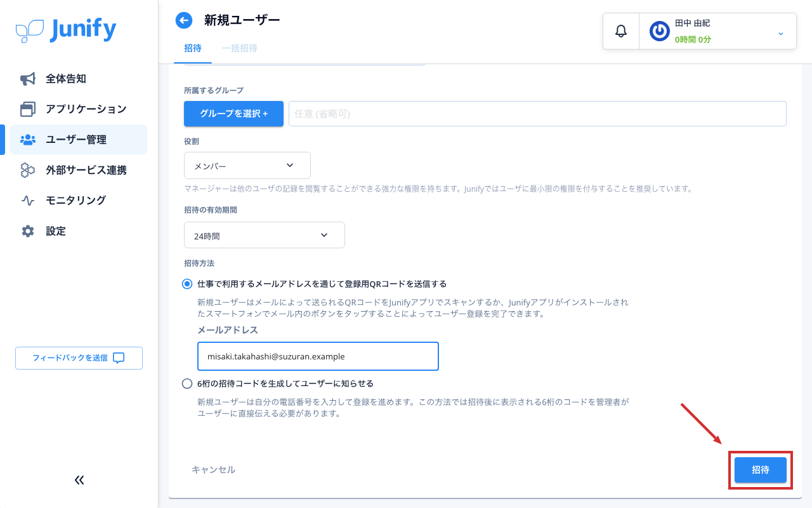Go back with the blue arrow button
This screenshot has height=508, width=812.
pos(184,20)
